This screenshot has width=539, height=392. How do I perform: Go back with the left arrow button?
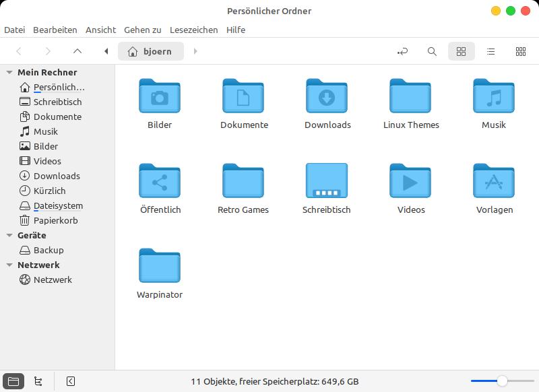click(19, 52)
